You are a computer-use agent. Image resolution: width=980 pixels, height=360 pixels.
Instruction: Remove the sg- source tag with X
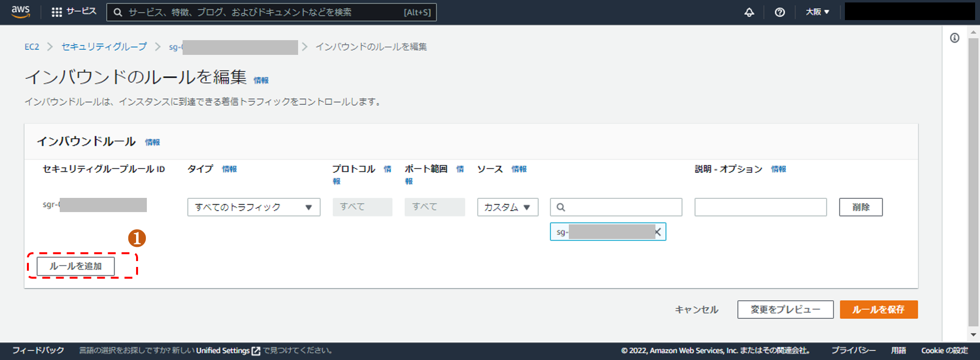click(x=658, y=232)
